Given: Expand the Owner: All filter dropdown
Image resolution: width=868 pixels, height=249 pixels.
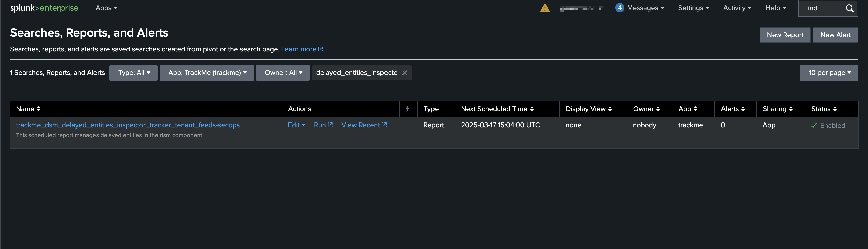Looking at the screenshot, I should (283, 73).
